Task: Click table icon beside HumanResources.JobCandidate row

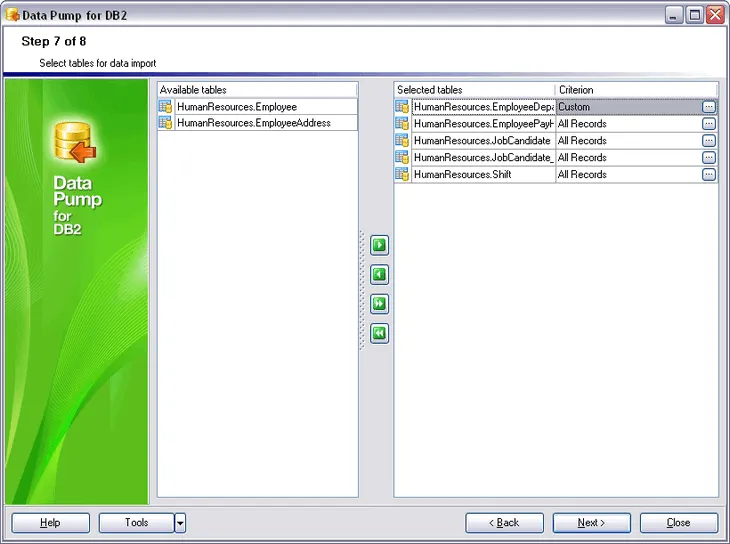Action: pyautogui.click(x=402, y=140)
